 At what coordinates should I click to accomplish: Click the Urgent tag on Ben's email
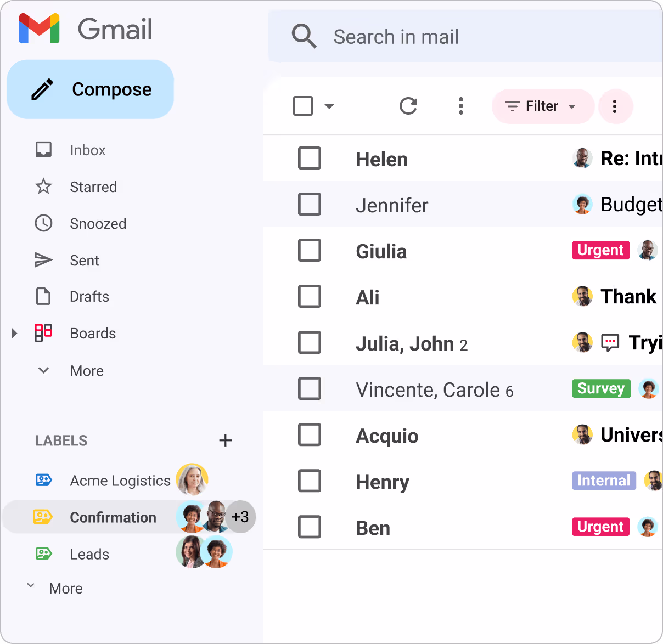pyautogui.click(x=601, y=527)
